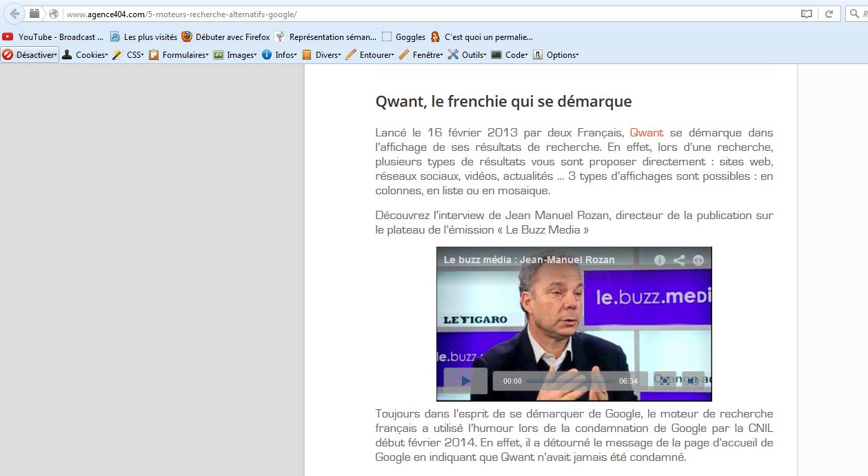Open the CSS dropdown in developer toolbar
This screenshot has height=476, width=868.
click(129, 55)
